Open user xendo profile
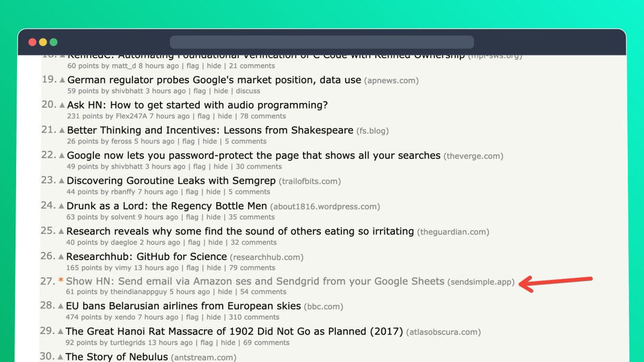This screenshot has height=362, width=644. click(x=125, y=317)
